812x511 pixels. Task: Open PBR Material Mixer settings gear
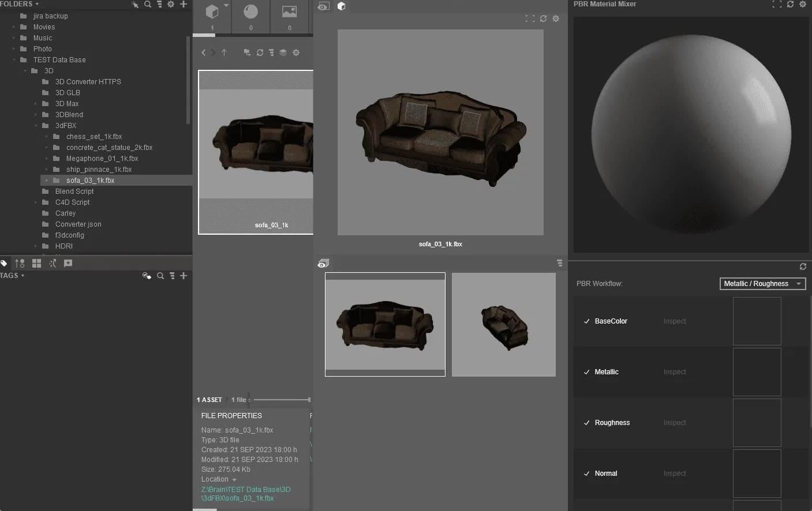pyautogui.click(x=802, y=4)
